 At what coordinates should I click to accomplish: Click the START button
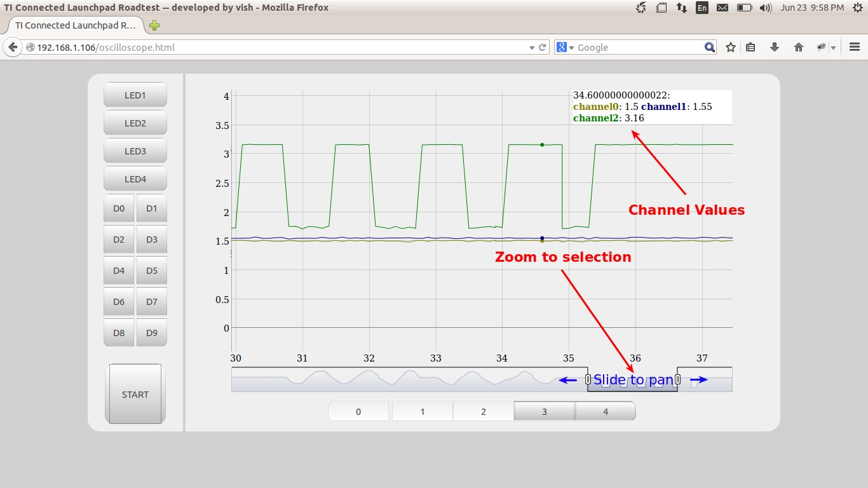coord(135,395)
